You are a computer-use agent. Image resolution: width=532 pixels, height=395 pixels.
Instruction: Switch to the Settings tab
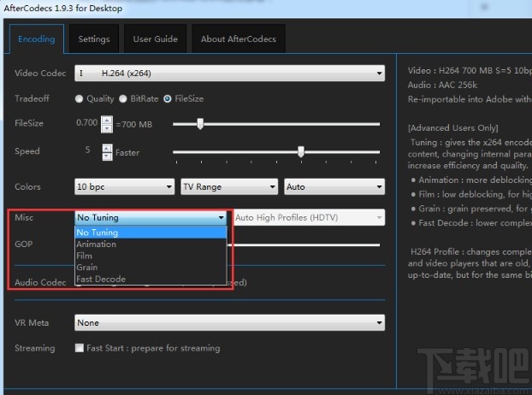tap(94, 39)
